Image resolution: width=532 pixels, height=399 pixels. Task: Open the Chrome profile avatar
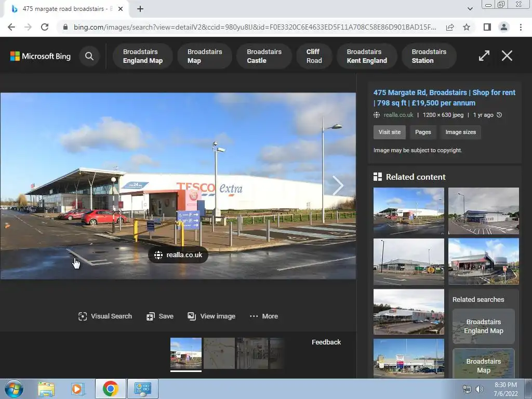[504, 27]
